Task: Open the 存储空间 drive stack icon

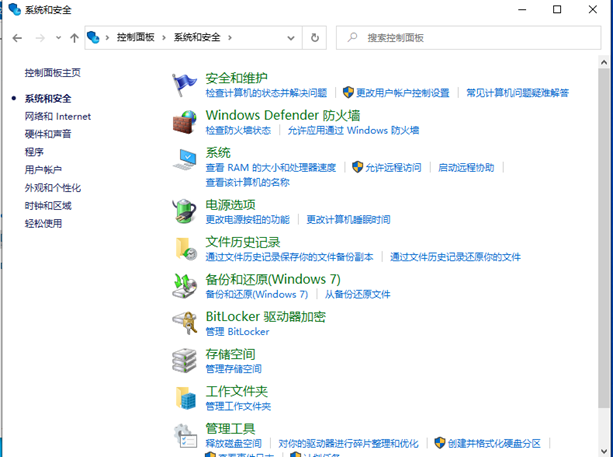Action: pos(184,360)
